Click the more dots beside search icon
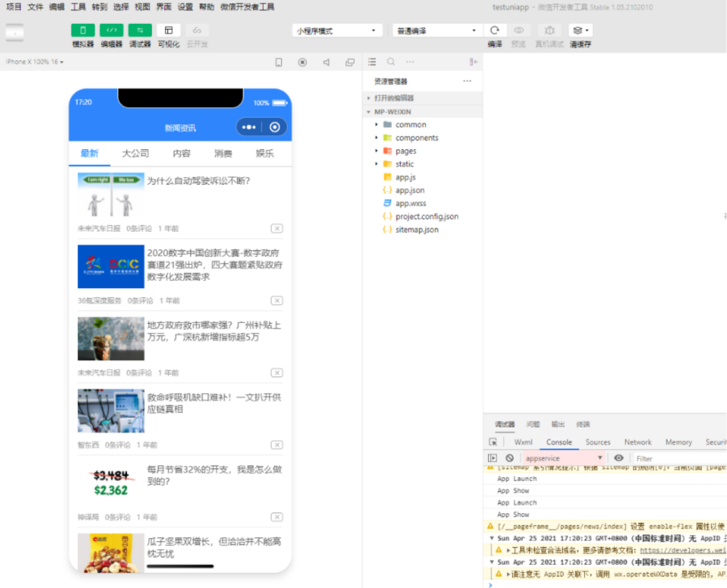 pyautogui.click(x=410, y=62)
